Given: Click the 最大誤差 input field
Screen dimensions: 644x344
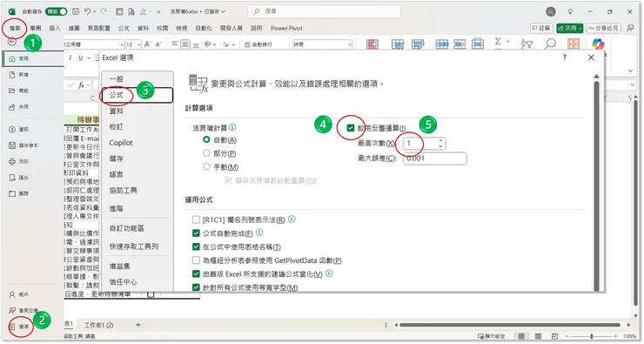Looking at the screenshot, I should (435, 159).
